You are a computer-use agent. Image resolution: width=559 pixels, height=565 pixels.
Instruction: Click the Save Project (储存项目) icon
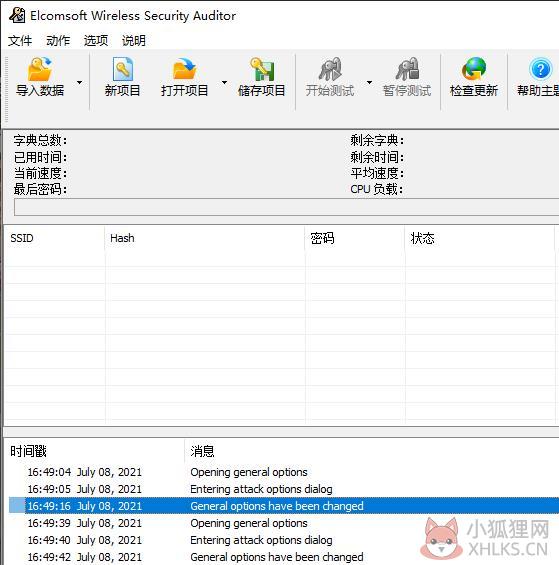pyautogui.click(x=262, y=69)
